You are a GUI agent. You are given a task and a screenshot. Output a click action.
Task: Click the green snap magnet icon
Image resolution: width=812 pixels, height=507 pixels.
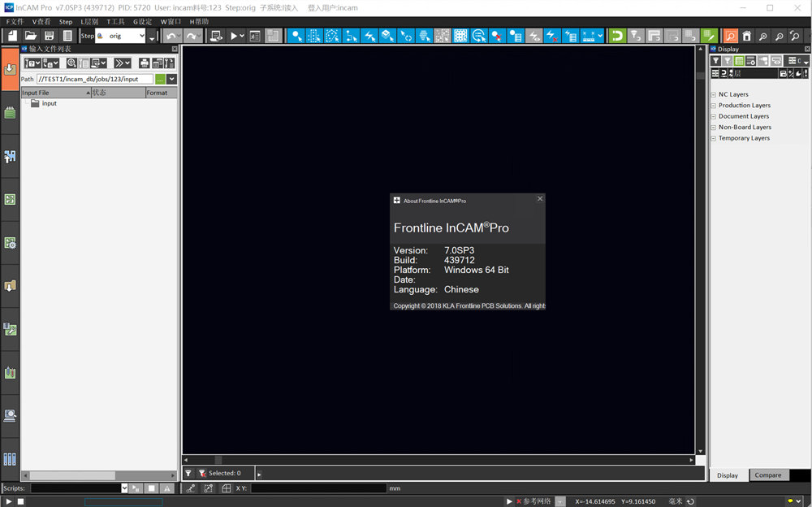coord(617,36)
